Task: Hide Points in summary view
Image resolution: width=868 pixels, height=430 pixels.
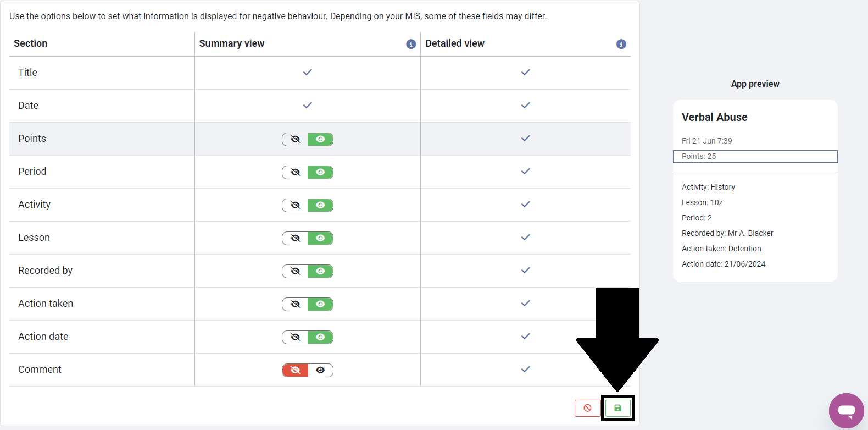Action: (x=295, y=139)
